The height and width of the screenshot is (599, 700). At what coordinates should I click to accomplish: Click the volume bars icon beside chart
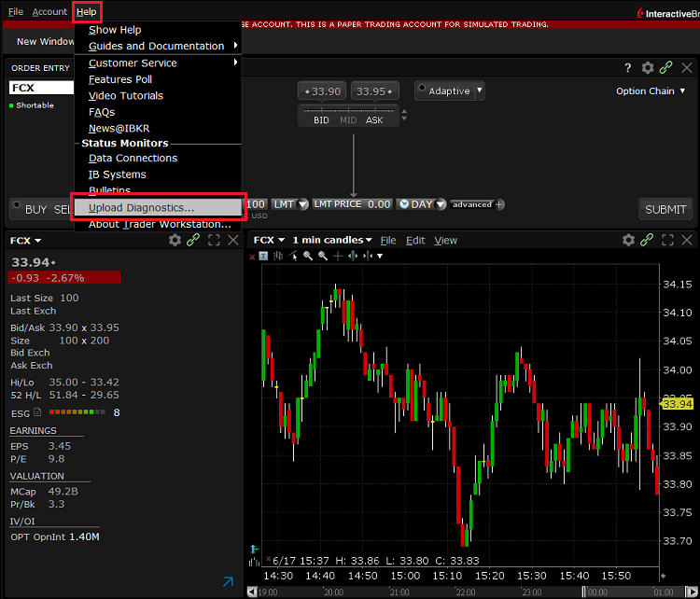[254, 562]
